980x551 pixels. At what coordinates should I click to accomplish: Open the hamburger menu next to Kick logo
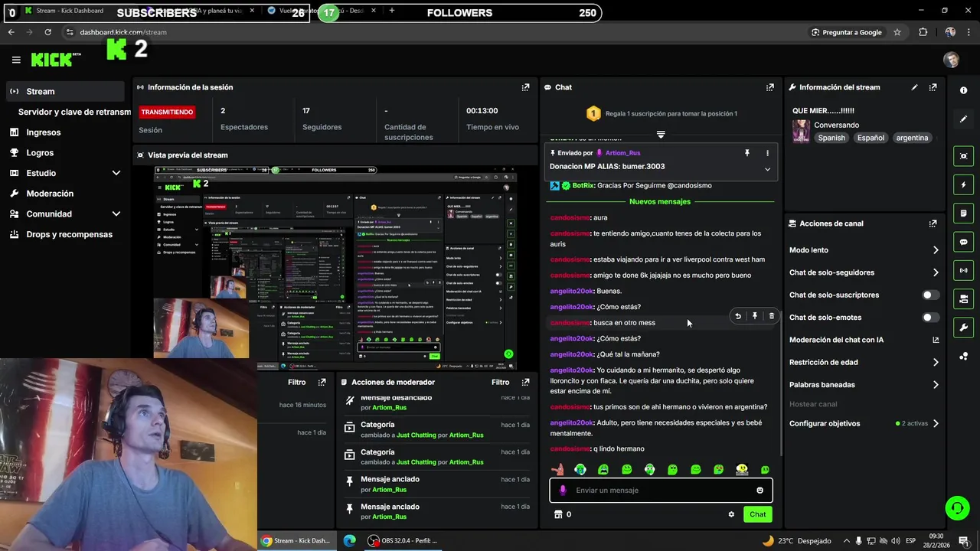click(x=16, y=60)
